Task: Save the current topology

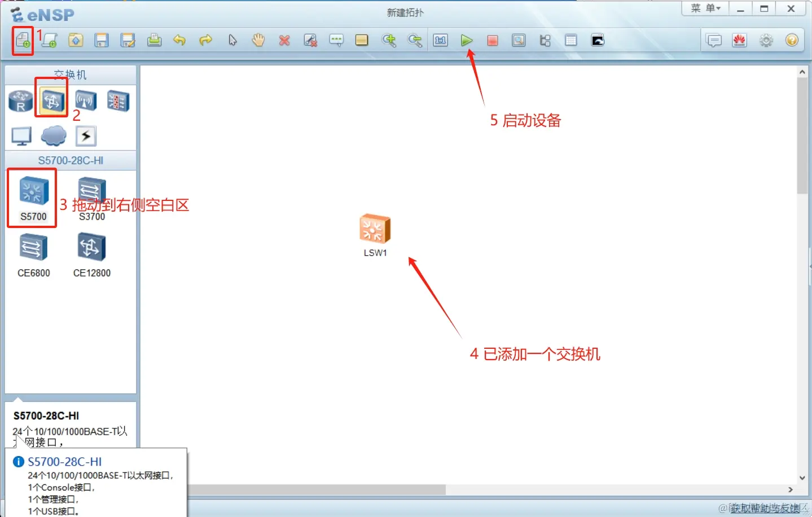Action: 102,40
